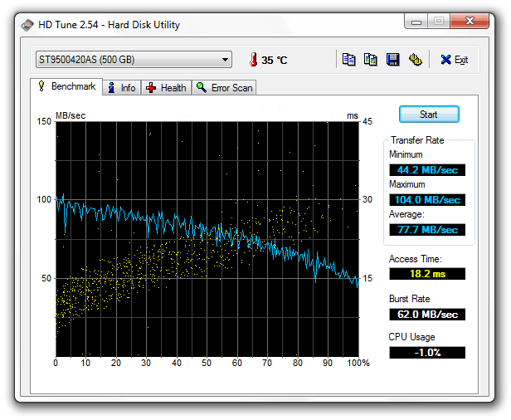Click the save screenshot floppy disk icon

coord(392,60)
